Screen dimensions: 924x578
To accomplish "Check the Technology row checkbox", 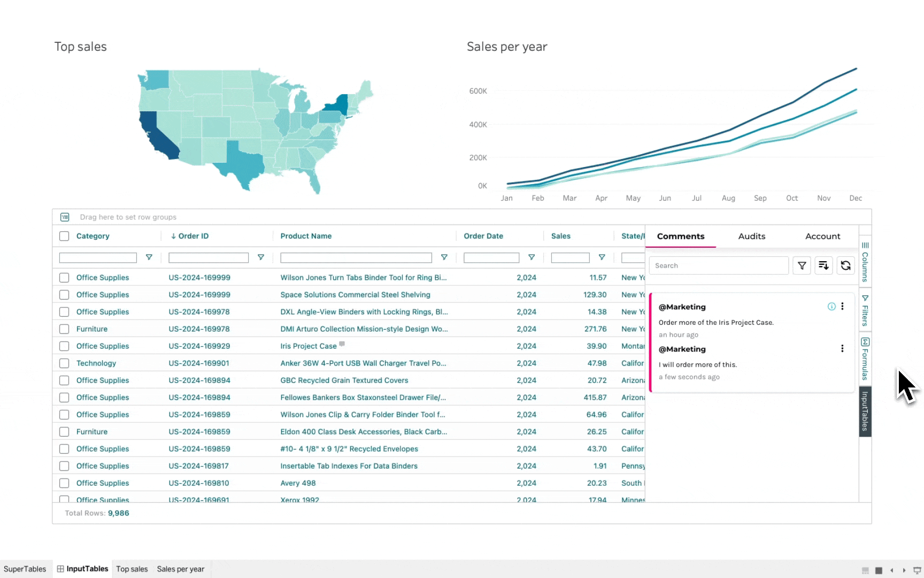I will [x=64, y=363].
